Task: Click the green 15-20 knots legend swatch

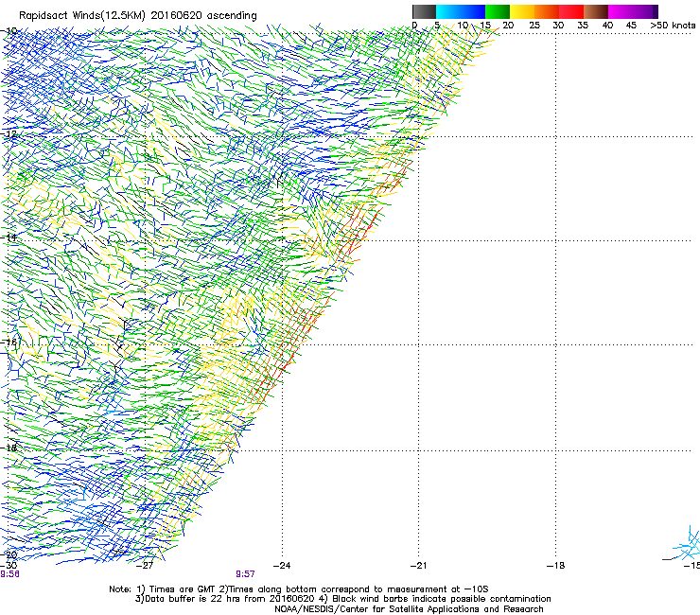Action: pyautogui.click(x=498, y=11)
